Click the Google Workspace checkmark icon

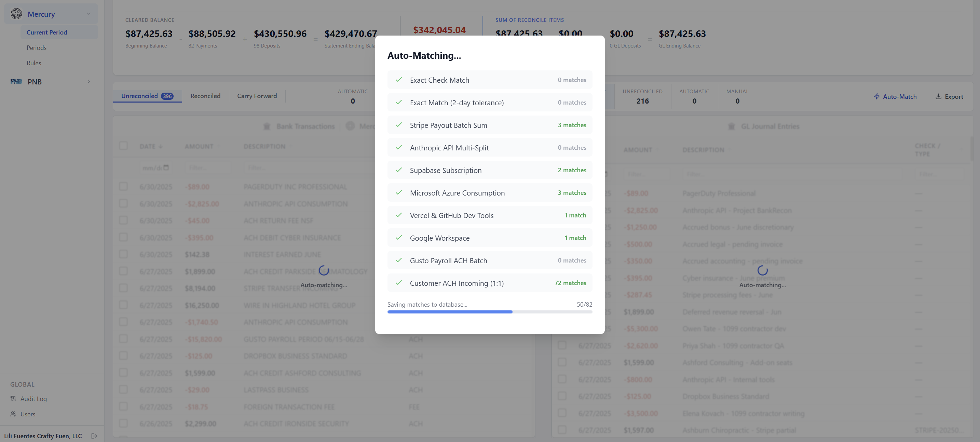click(399, 238)
